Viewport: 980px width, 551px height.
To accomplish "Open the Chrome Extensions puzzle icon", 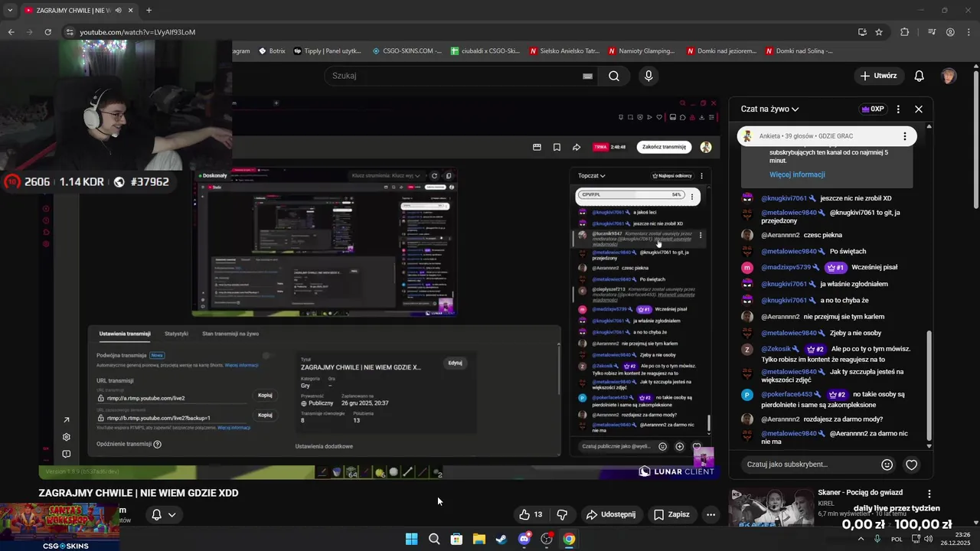I will [x=905, y=32].
